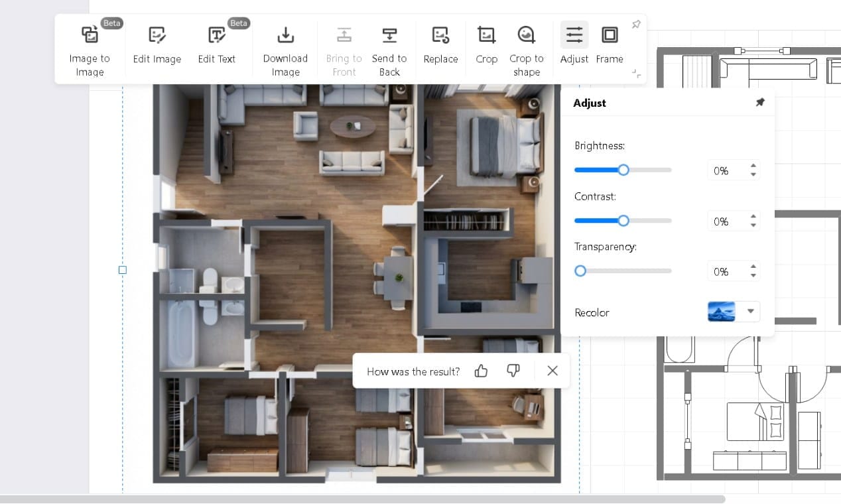841x504 pixels.
Task: Send the floor plan image to back
Action: [x=389, y=46]
